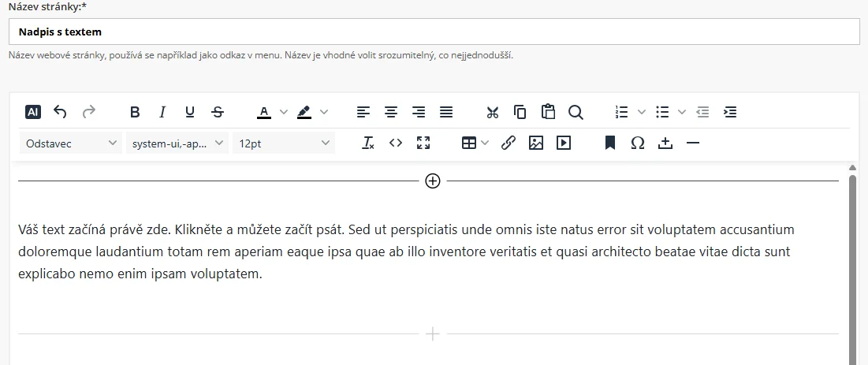868x365 pixels.
Task: Click the plus button to add block above text
Action: [x=432, y=181]
